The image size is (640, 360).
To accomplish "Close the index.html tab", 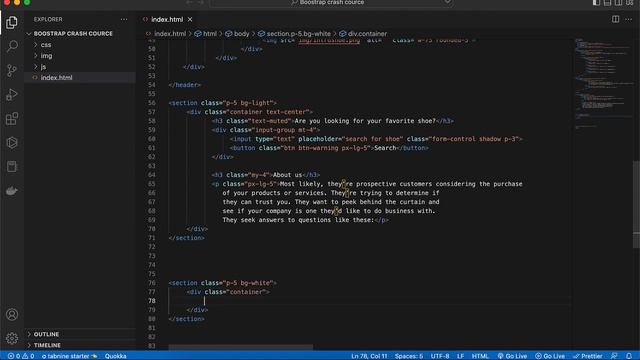I will point(190,19).
